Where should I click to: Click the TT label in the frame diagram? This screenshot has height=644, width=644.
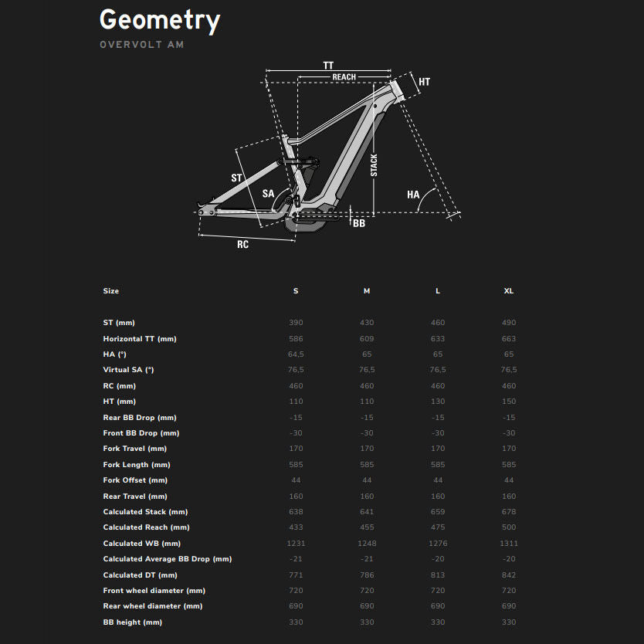[x=329, y=66]
